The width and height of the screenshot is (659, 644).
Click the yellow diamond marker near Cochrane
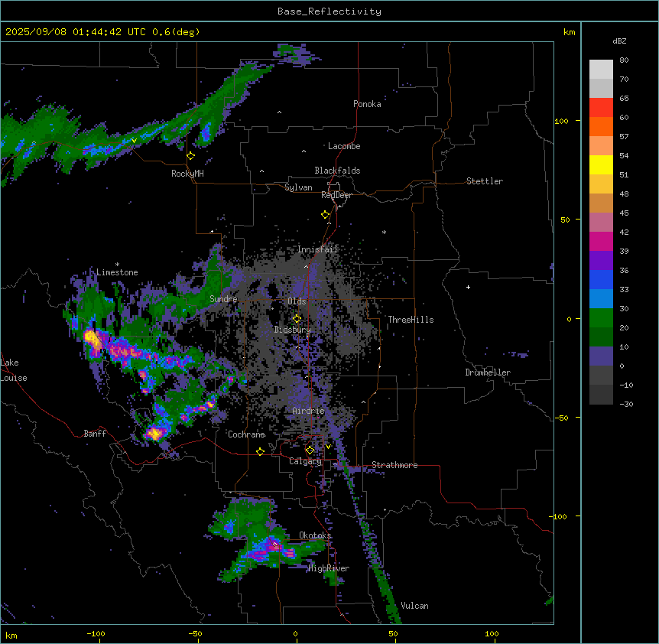click(x=260, y=451)
